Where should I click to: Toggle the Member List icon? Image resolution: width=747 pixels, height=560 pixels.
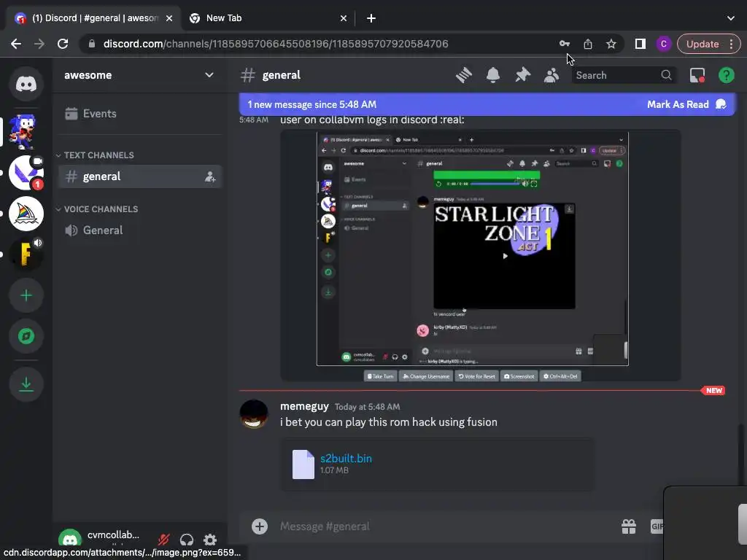[x=551, y=75]
